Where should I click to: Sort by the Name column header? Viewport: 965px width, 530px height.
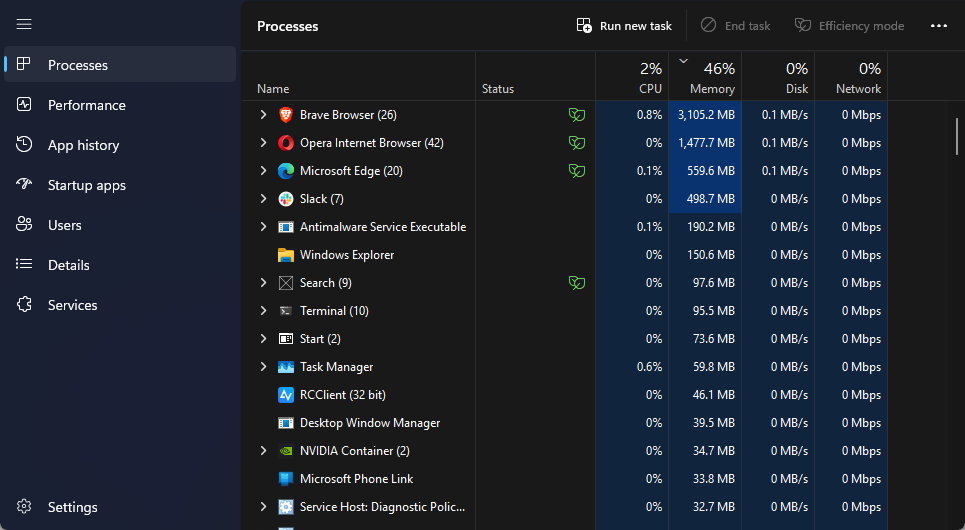pos(359,76)
